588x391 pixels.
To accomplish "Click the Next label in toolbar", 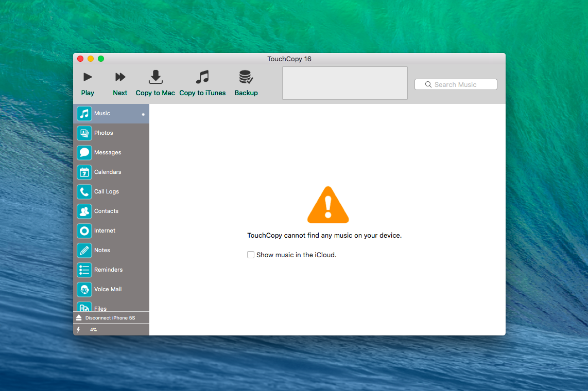I will tap(120, 93).
